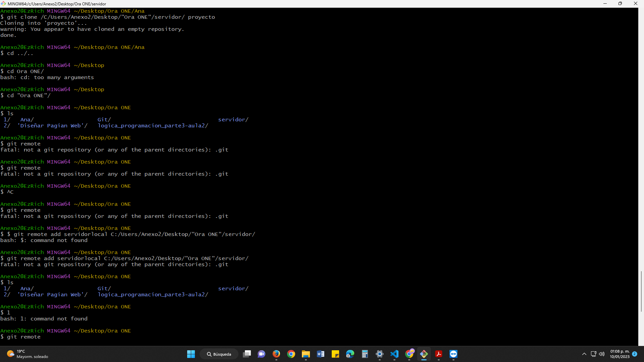Open the Windows Start menu
Screen dimensions: 644x362
[191, 354]
